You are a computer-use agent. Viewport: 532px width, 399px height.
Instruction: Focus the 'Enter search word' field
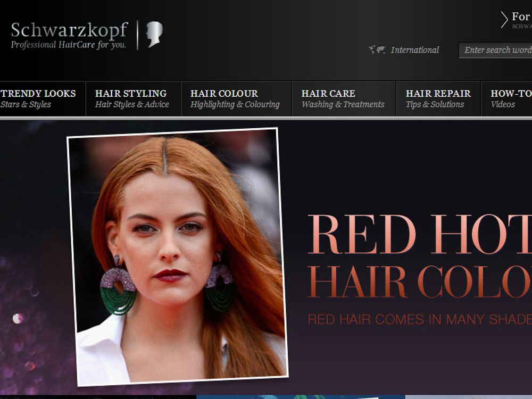[x=495, y=50]
